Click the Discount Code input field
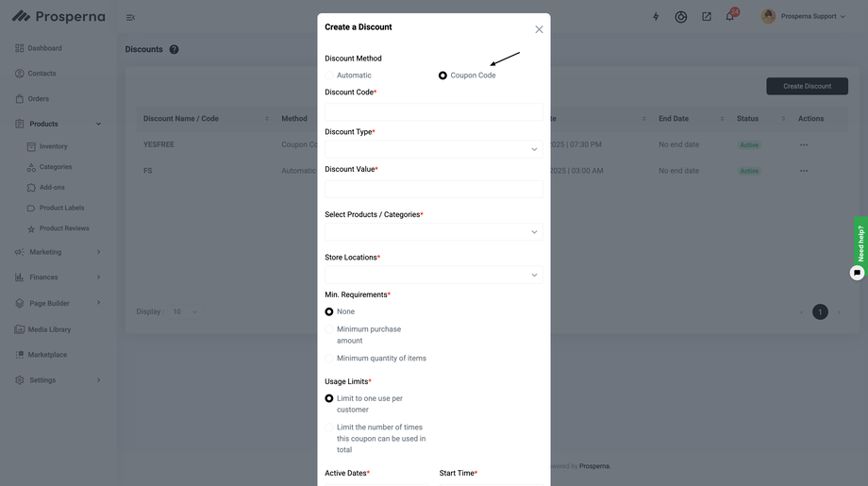Image resolution: width=868 pixels, height=486 pixels. tap(433, 111)
